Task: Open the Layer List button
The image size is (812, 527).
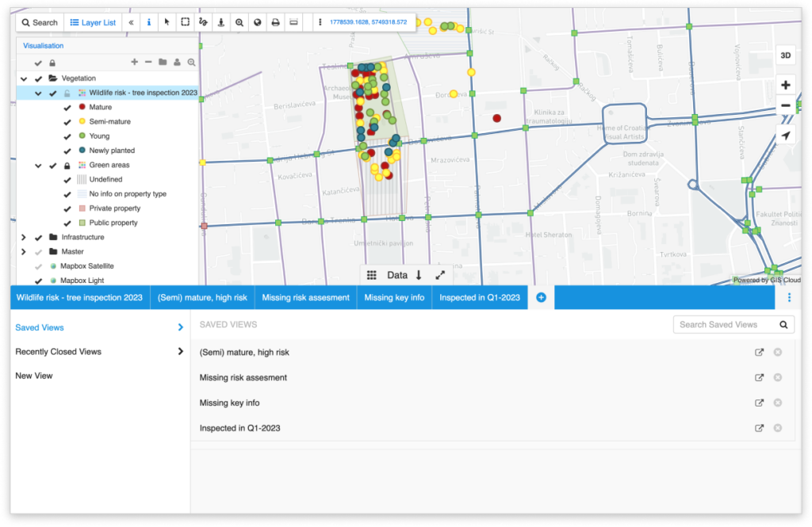Action: click(92, 22)
